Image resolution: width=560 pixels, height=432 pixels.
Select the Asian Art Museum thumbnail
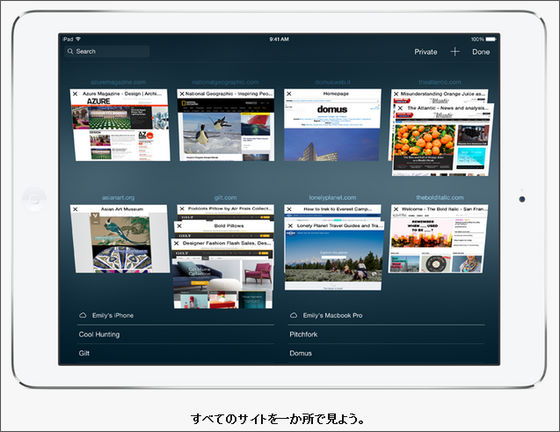coord(120,239)
